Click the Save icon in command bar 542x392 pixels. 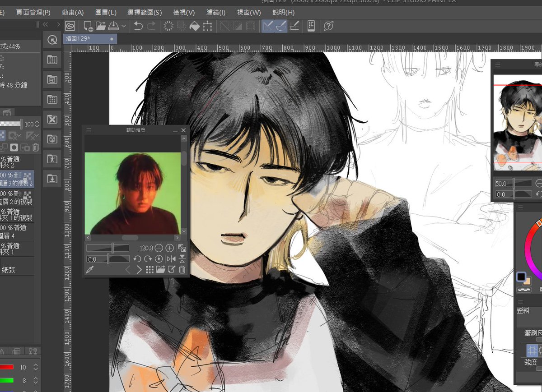(x=113, y=26)
